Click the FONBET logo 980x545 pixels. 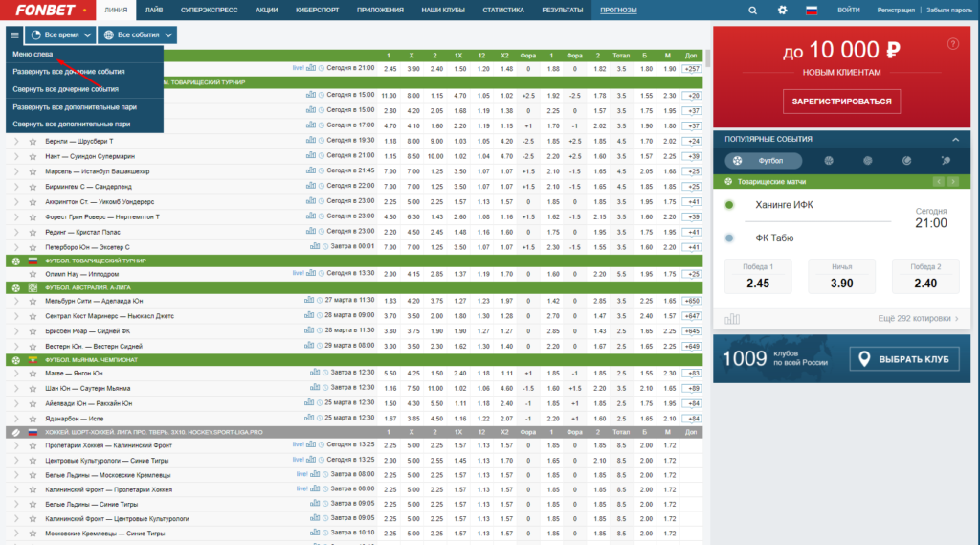tap(47, 10)
